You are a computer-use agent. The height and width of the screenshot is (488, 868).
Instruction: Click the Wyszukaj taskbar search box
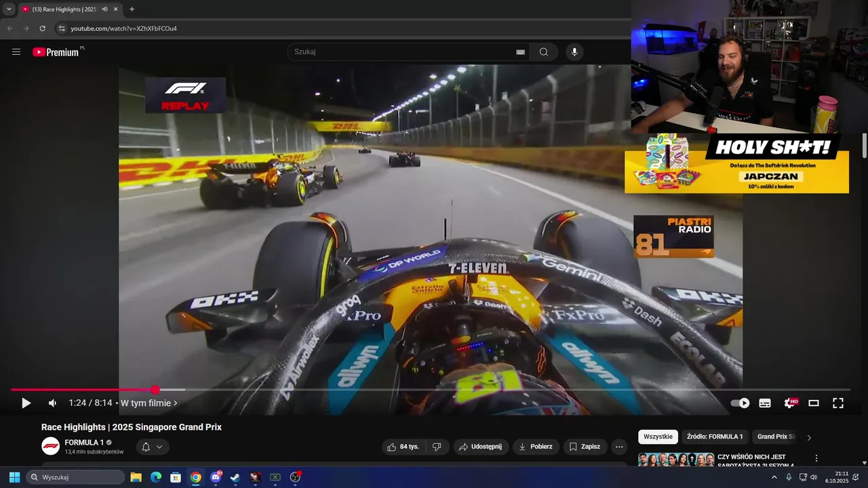[75, 477]
